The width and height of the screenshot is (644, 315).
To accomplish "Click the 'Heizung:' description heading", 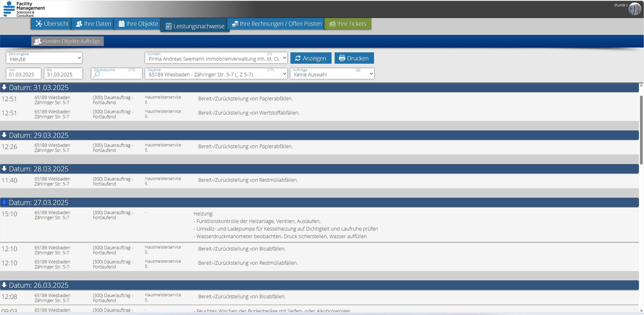I will tap(203, 214).
